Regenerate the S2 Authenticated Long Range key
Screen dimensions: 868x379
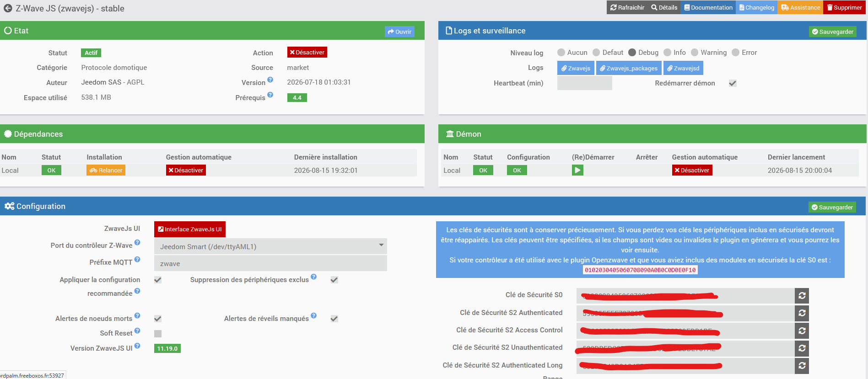802,366
